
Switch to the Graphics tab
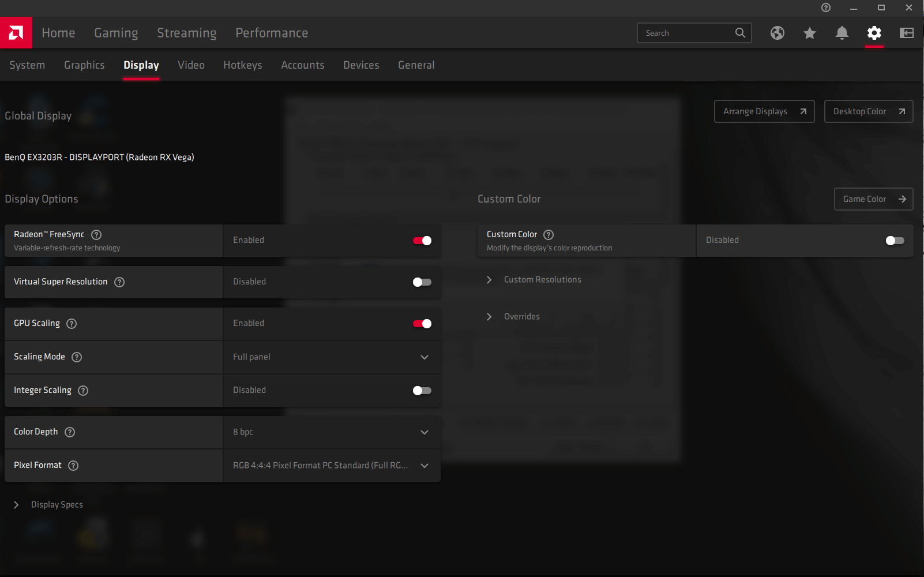click(x=84, y=65)
